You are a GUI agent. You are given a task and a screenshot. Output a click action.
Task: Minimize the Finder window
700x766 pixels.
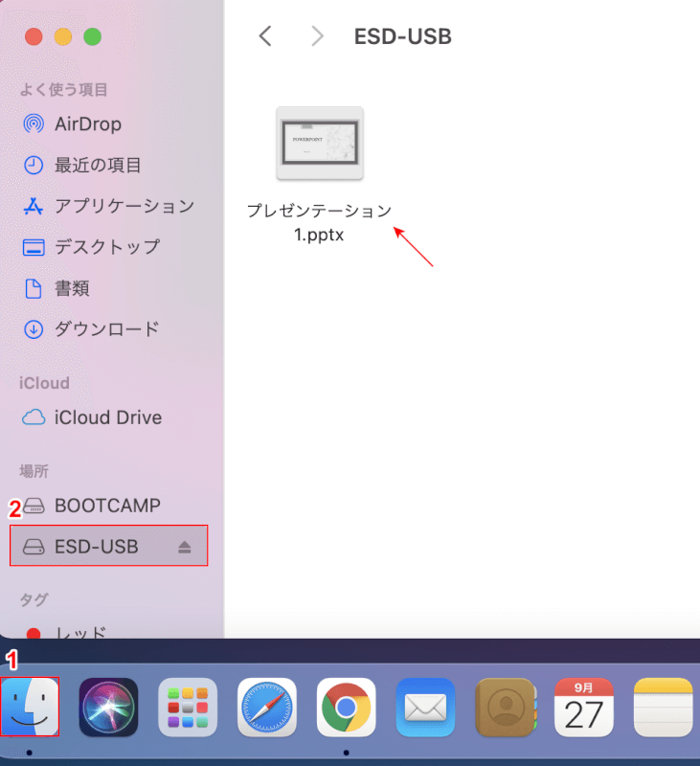[x=63, y=36]
